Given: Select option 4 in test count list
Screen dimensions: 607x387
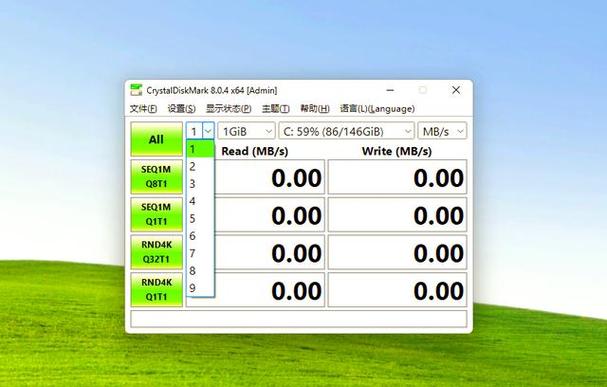Looking at the screenshot, I should pyautogui.click(x=200, y=201).
